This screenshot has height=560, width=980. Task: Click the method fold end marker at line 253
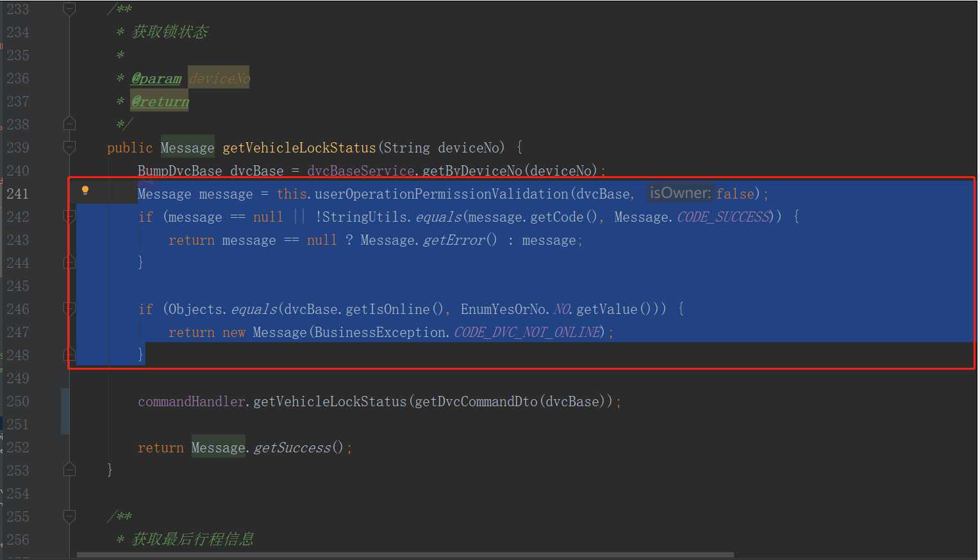(70, 470)
